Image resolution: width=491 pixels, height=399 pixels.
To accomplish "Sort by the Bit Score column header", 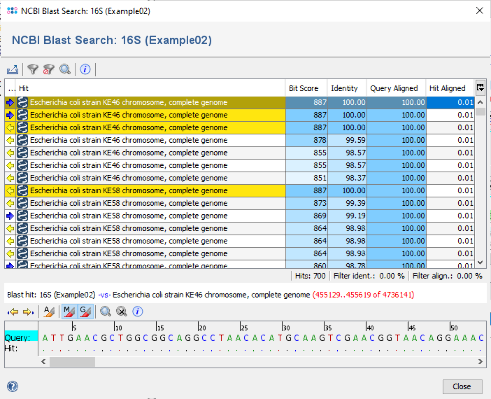I will click(x=306, y=88).
